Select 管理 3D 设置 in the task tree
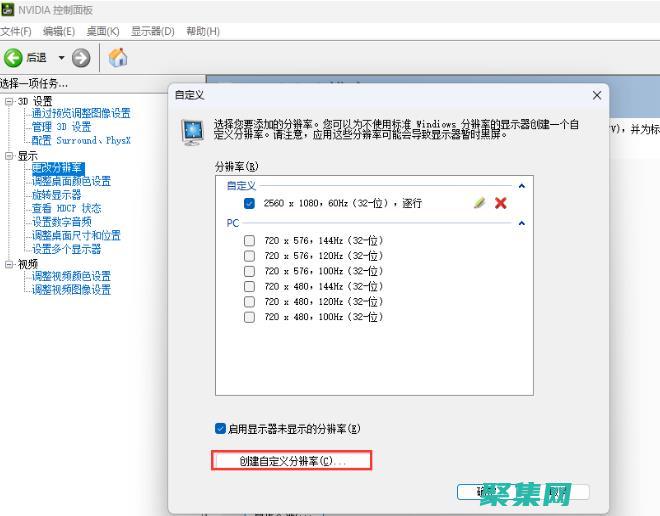660x516 pixels. (61, 127)
